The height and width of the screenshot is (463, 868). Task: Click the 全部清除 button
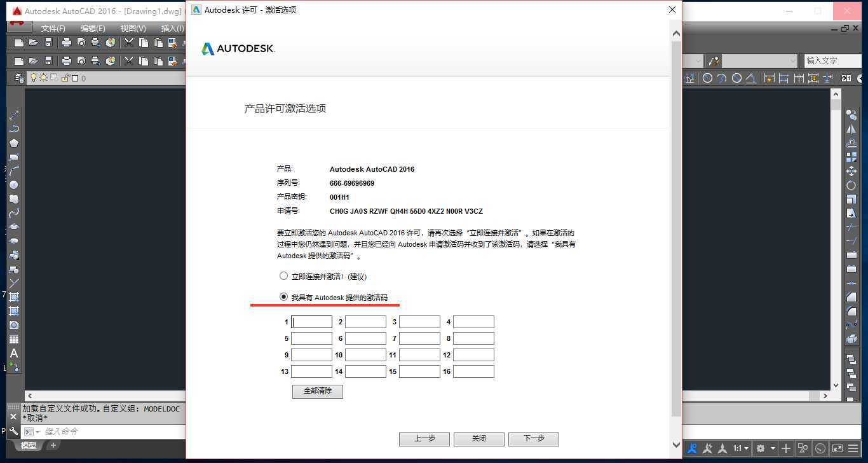[x=318, y=391]
